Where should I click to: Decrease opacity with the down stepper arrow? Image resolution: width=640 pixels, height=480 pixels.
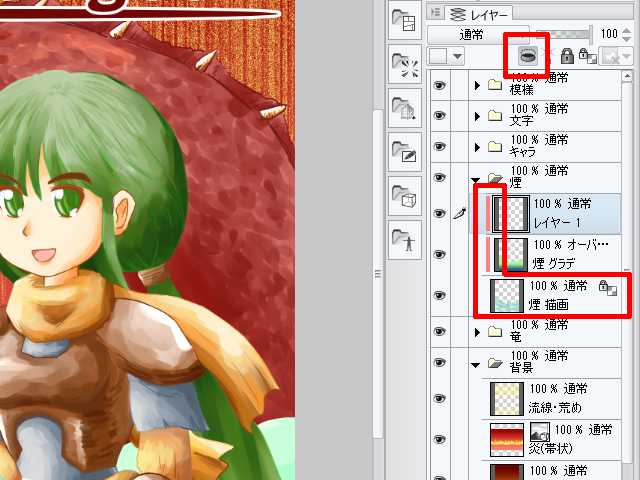[627, 39]
